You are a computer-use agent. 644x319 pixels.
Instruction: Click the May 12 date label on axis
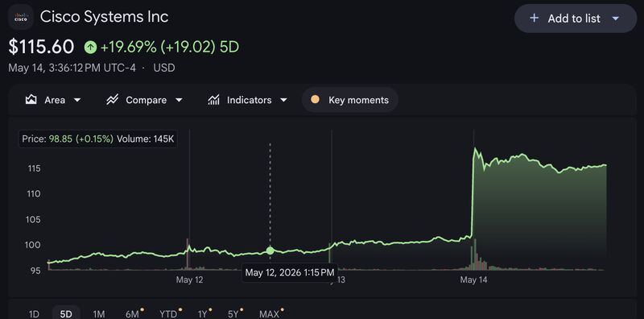(189, 280)
